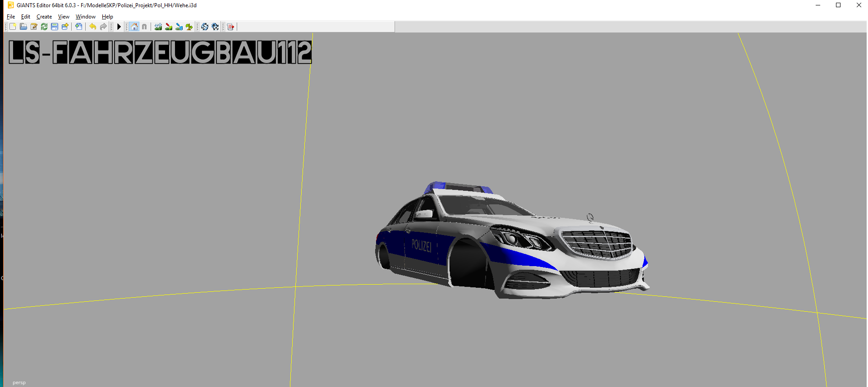
Task: Open the View menu
Action: [x=64, y=17]
